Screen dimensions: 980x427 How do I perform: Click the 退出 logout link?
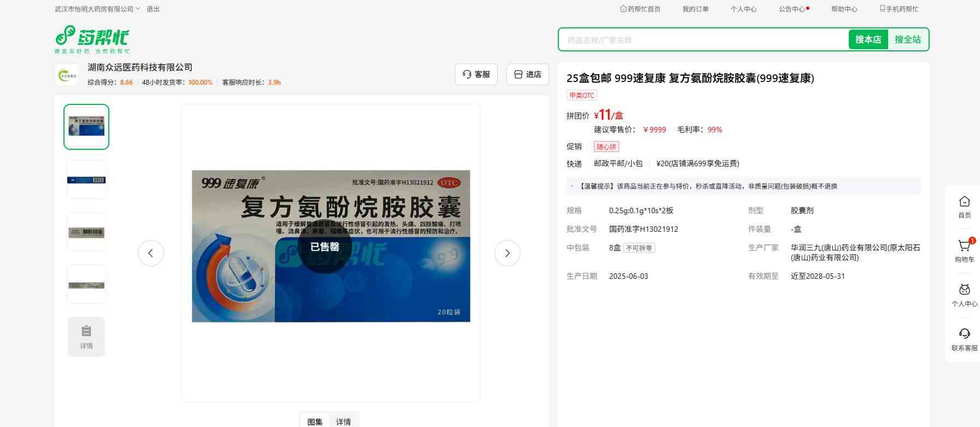[153, 9]
